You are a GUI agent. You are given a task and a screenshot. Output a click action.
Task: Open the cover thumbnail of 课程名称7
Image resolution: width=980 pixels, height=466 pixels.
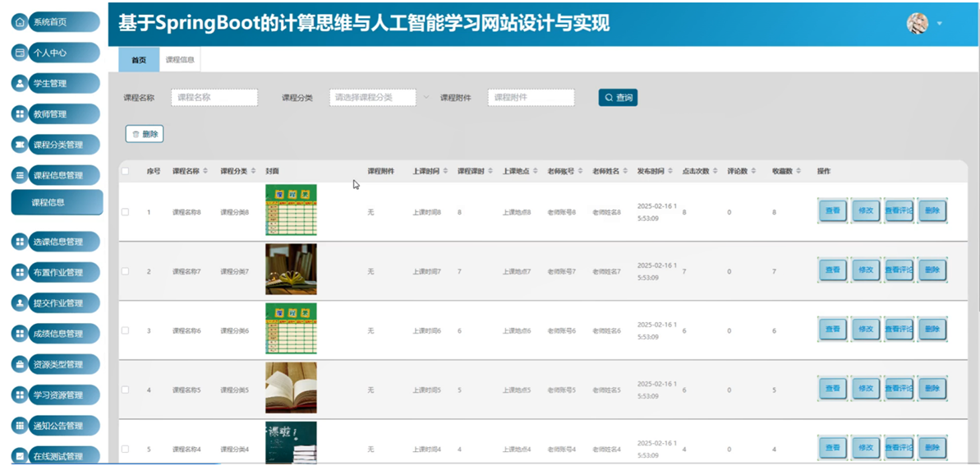pyautogui.click(x=292, y=269)
